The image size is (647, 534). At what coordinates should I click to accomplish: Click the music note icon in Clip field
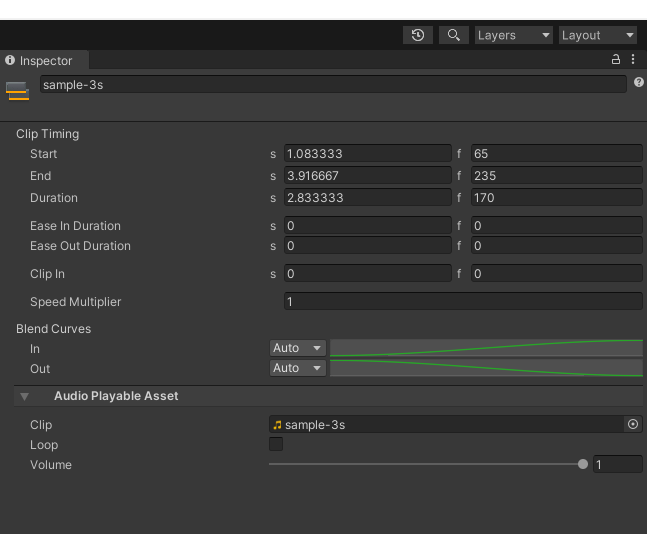277,425
